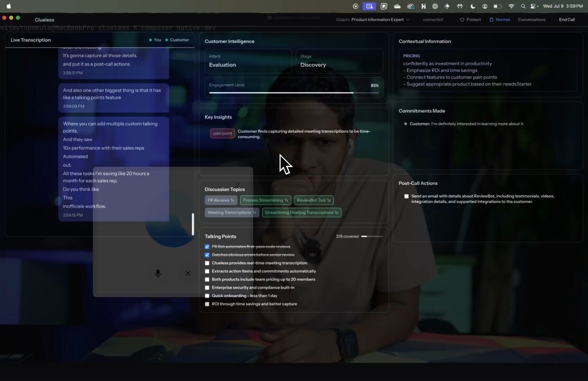Click the Live Transcription scrollbar

193,224
